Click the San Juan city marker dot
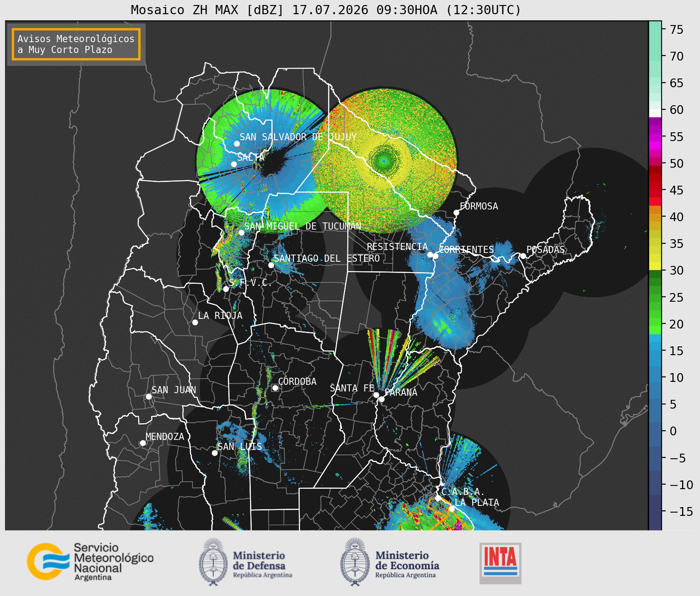Screen dimensions: 700x596 coord(149,396)
